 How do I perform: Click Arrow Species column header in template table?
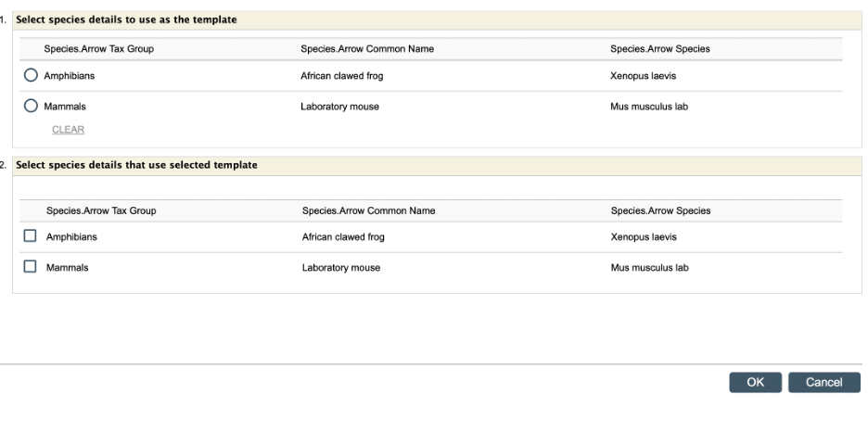pyautogui.click(x=659, y=48)
